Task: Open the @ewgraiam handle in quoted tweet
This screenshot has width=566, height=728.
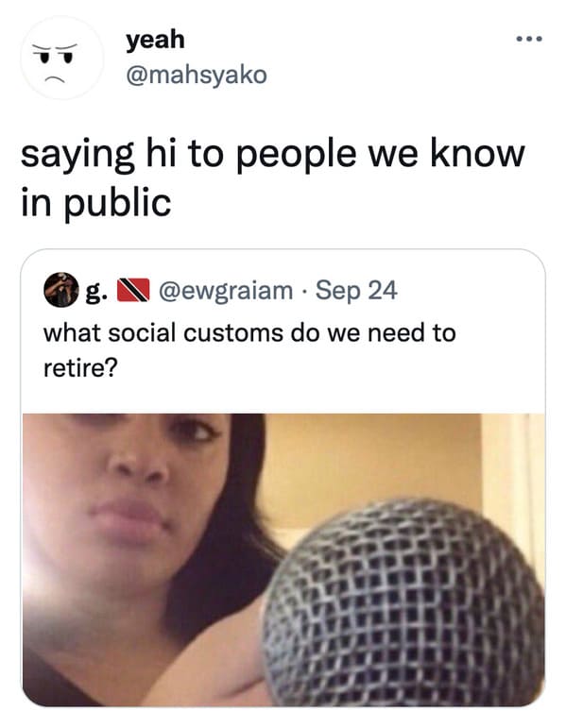Action: 226,291
